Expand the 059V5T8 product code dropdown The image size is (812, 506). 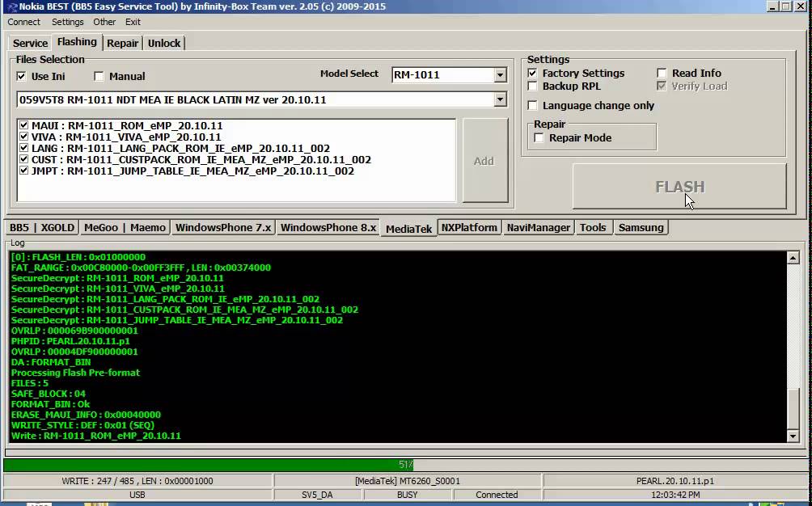[500, 99]
